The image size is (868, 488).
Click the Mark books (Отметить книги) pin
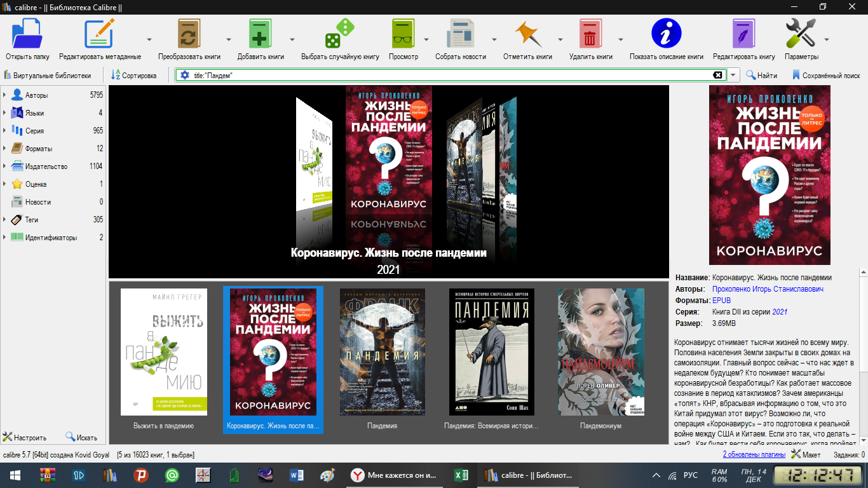(527, 33)
